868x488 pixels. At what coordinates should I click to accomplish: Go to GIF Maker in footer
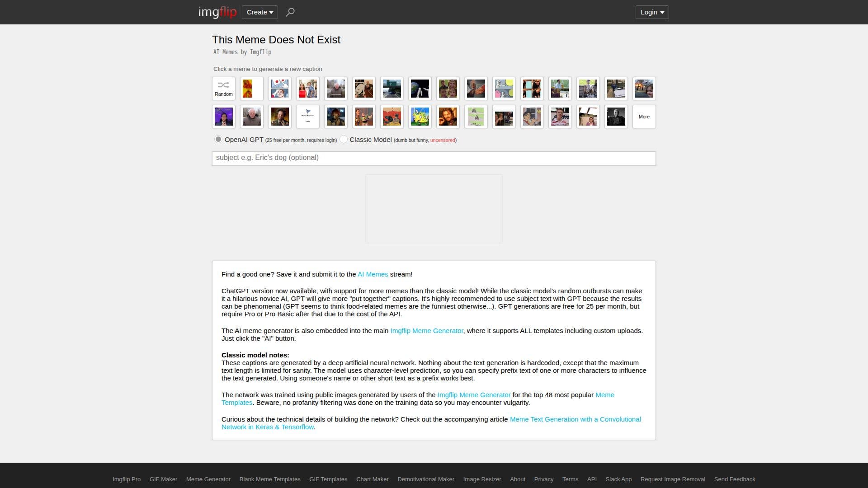point(163,479)
